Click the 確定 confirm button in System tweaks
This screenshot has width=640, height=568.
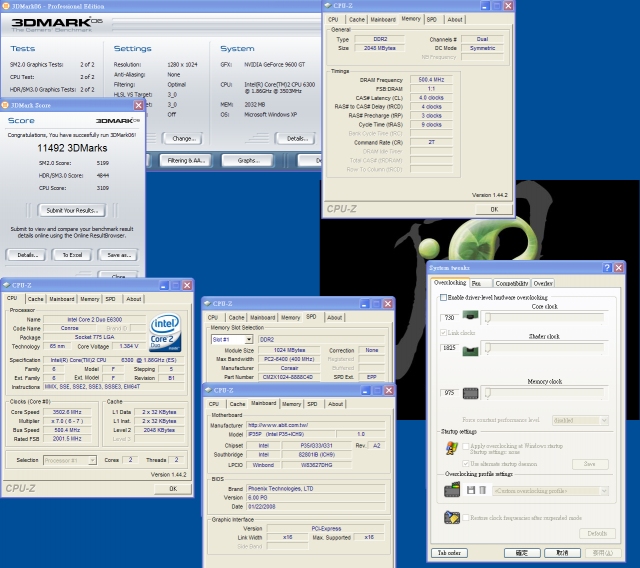click(522, 553)
